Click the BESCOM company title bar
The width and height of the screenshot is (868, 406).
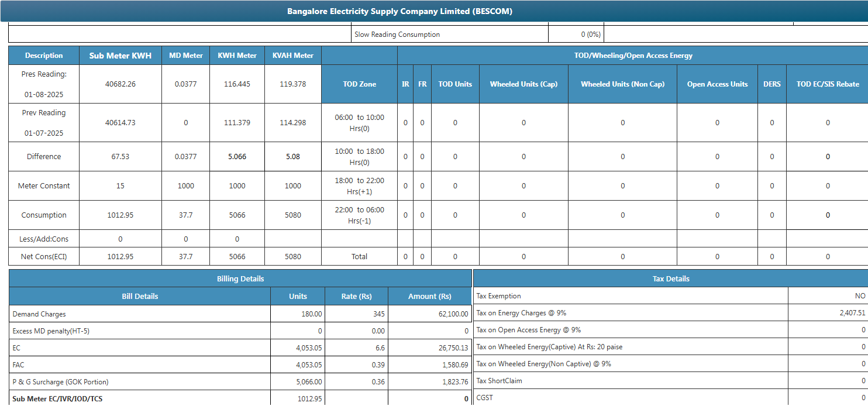pos(399,11)
